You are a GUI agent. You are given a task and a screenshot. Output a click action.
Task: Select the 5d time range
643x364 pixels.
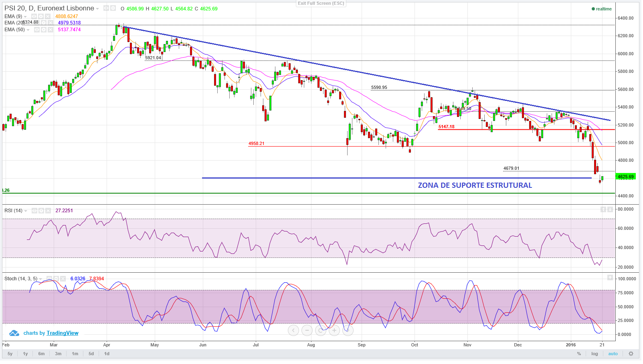point(91,354)
